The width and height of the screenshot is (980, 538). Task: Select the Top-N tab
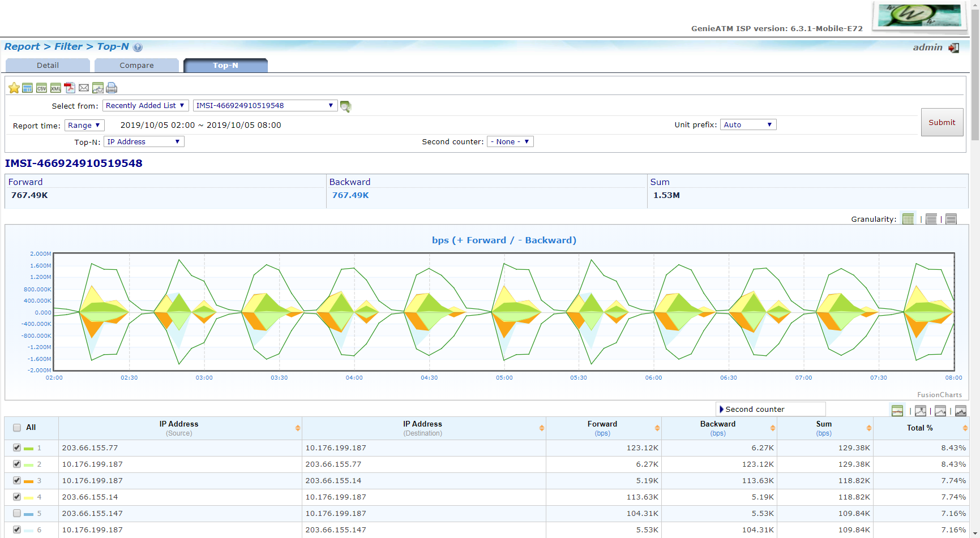pyautogui.click(x=225, y=66)
